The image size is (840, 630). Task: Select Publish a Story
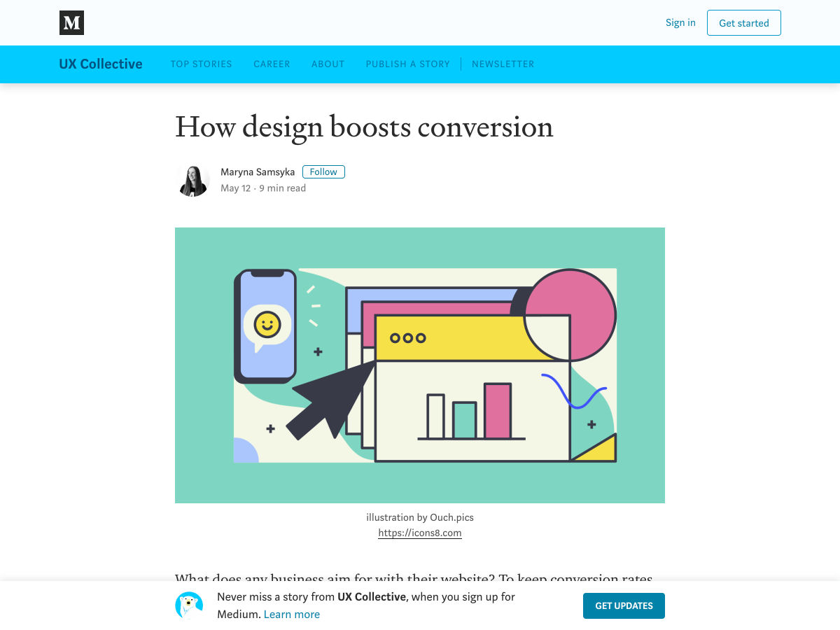click(407, 64)
